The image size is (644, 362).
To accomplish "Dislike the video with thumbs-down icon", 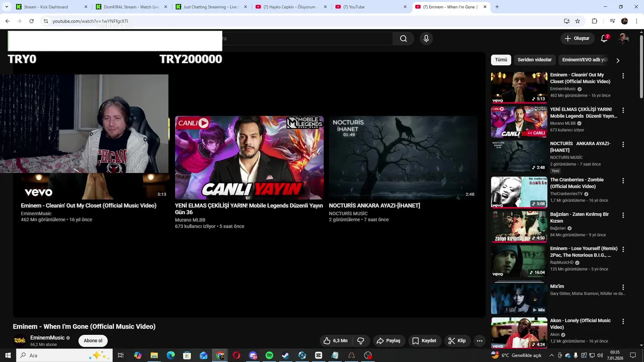I will point(361,341).
